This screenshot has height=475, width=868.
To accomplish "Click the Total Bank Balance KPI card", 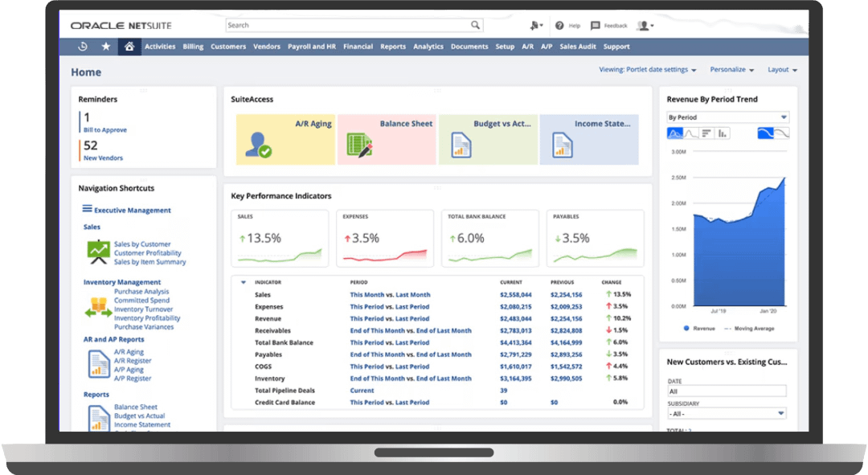I will (490, 238).
